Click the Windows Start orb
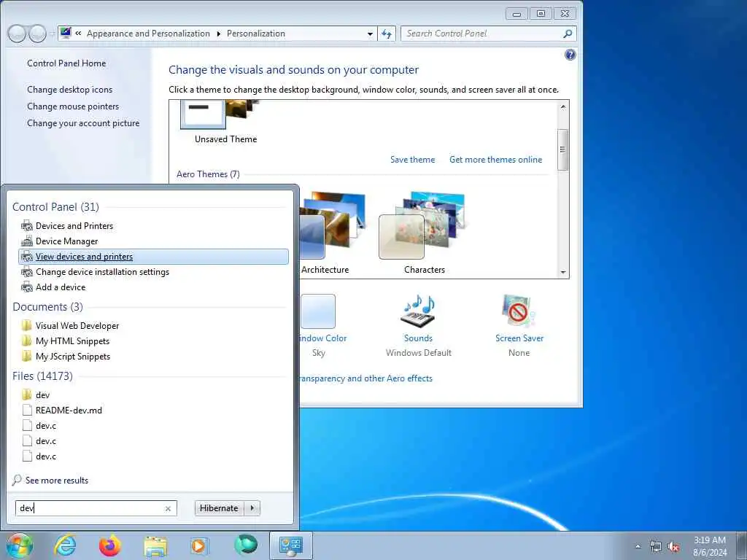This screenshot has height=560, width=747. click(20, 545)
